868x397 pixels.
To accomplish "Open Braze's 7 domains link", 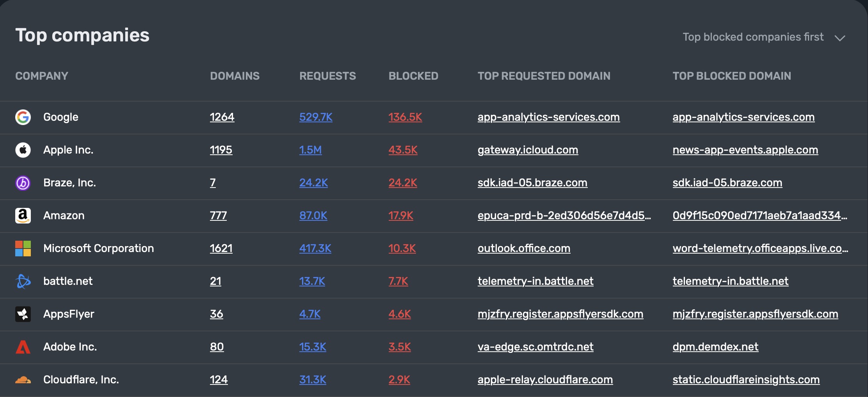I will (213, 183).
